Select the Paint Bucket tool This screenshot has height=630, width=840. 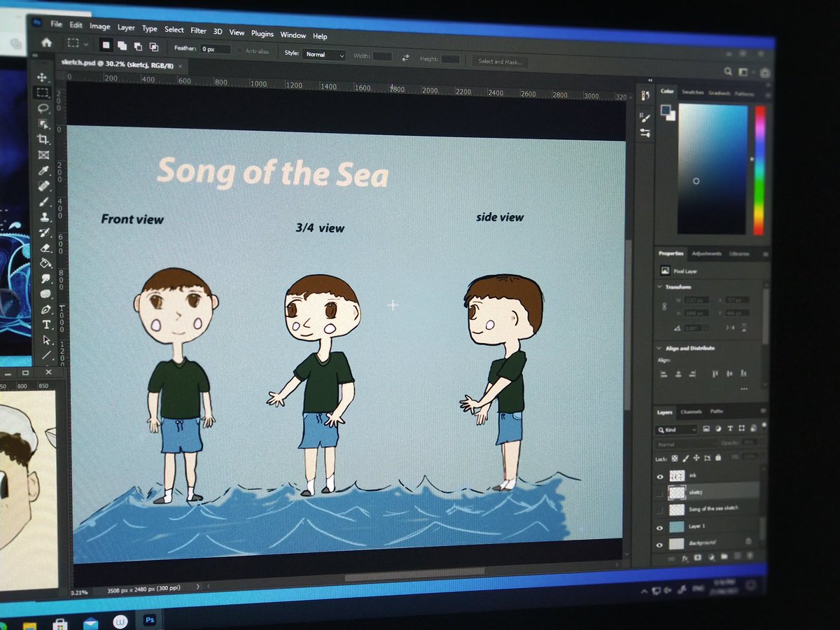click(x=45, y=263)
